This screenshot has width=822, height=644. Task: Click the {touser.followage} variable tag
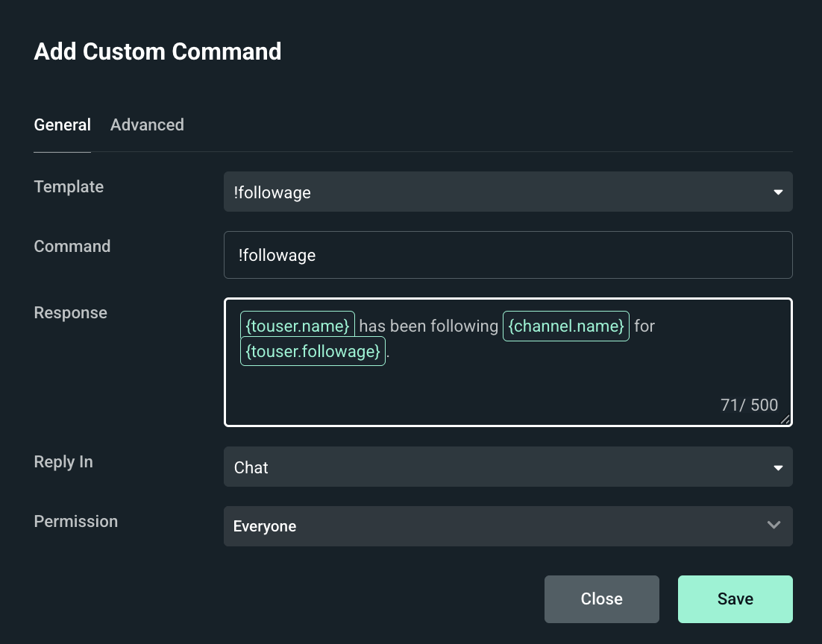click(x=313, y=351)
